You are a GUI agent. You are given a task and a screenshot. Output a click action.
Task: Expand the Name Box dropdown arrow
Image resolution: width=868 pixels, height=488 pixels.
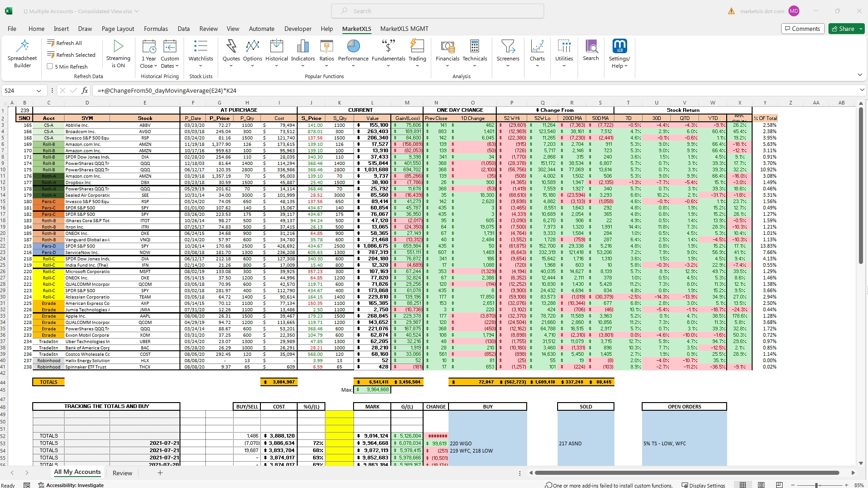39,91
